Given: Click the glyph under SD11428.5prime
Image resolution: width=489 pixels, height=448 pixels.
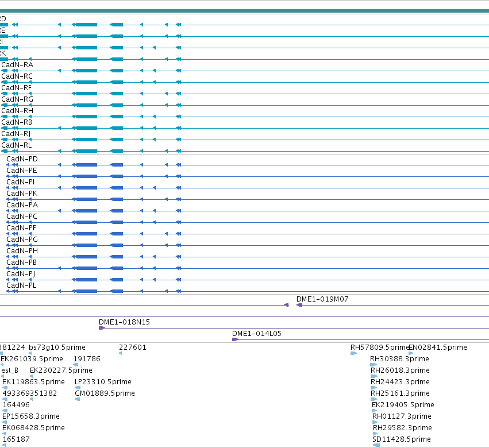Looking at the screenshot, I should tap(376, 445).
